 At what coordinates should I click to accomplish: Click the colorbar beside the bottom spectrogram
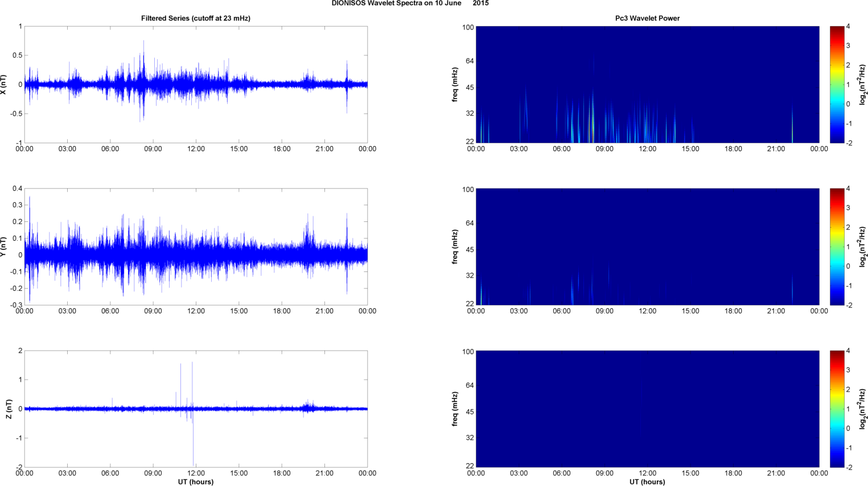[837, 409]
